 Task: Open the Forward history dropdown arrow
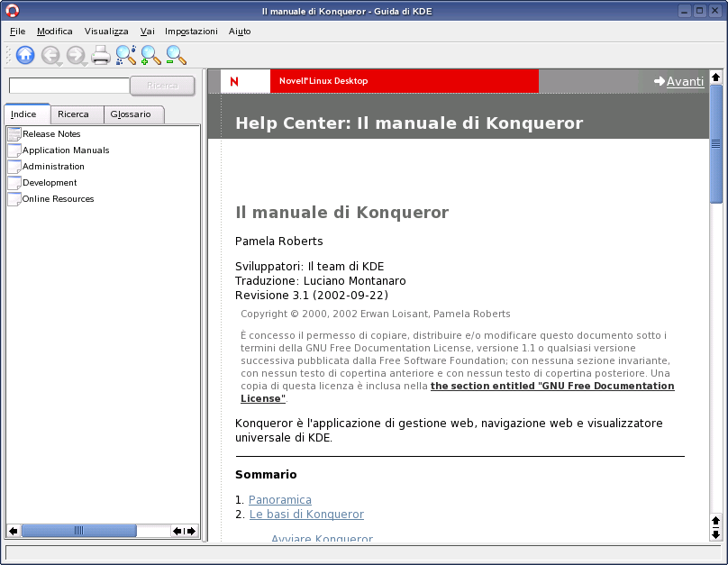(x=85, y=65)
